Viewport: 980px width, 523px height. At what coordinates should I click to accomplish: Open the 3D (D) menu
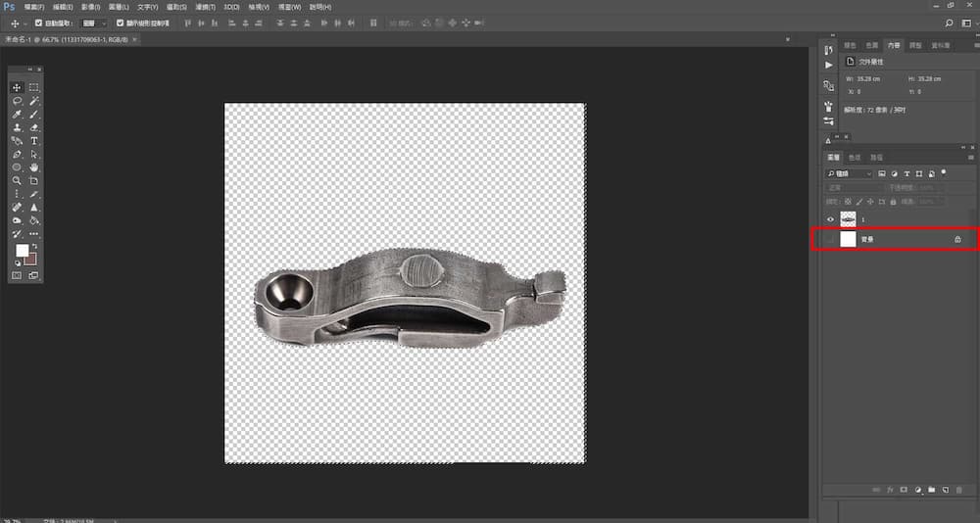click(231, 7)
